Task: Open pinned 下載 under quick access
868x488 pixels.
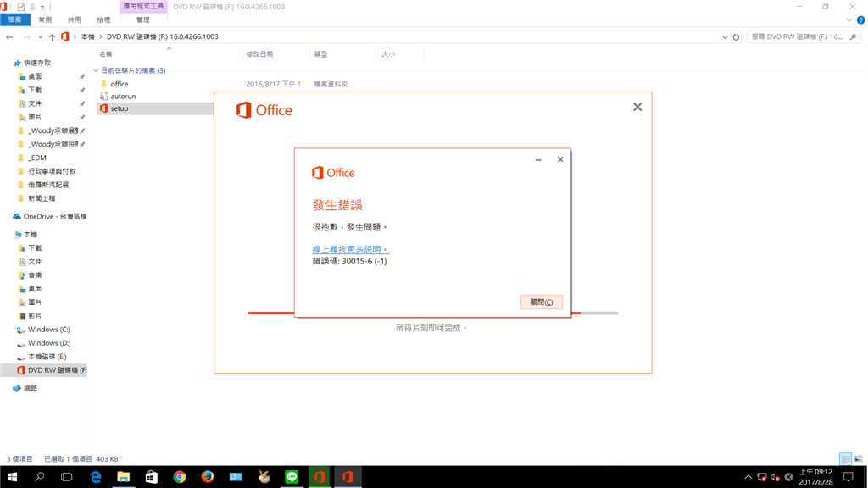Action: tap(35, 90)
